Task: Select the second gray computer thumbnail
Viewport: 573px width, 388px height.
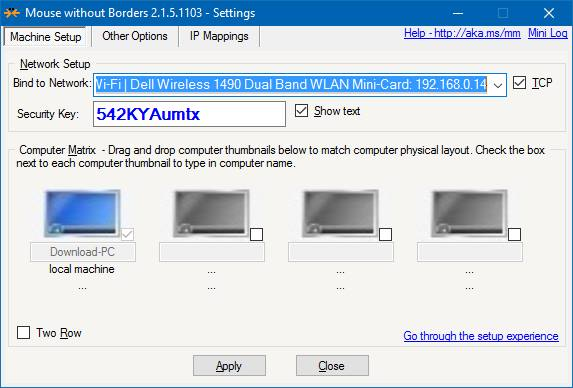Action: (211, 213)
